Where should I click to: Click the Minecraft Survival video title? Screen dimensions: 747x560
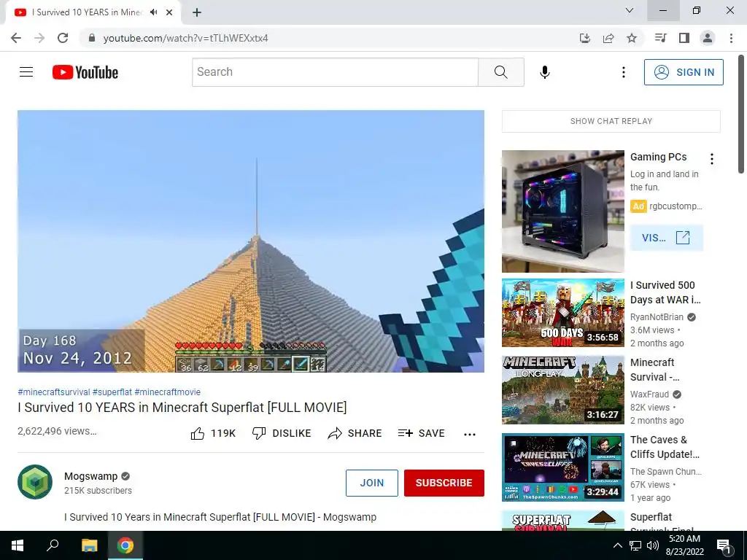654,370
